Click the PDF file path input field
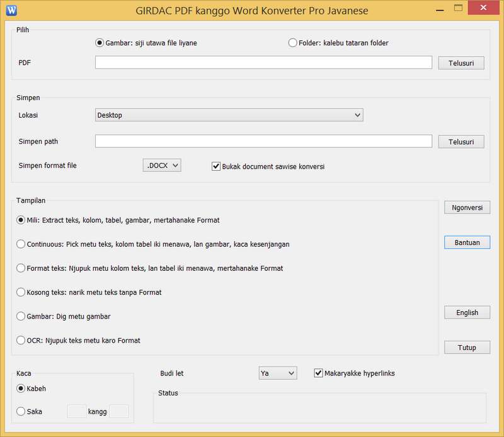Screen dimensions: 504x437 point(263,62)
